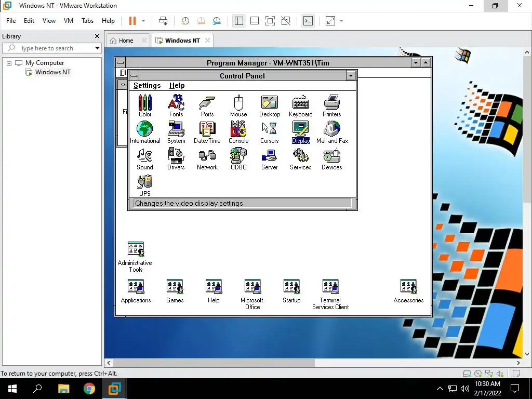Open the Control Panel system menu box

pyautogui.click(x=134, y=76)
